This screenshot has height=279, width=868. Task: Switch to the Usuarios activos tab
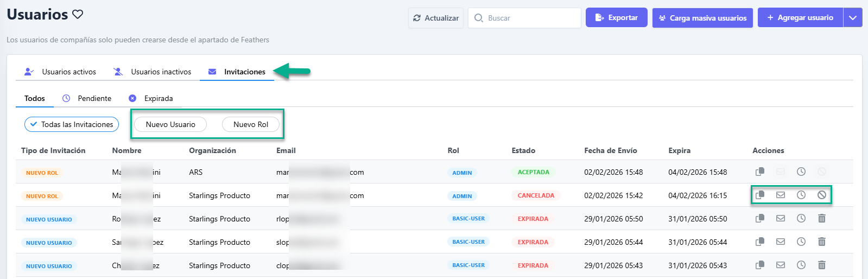click(61, 72)
